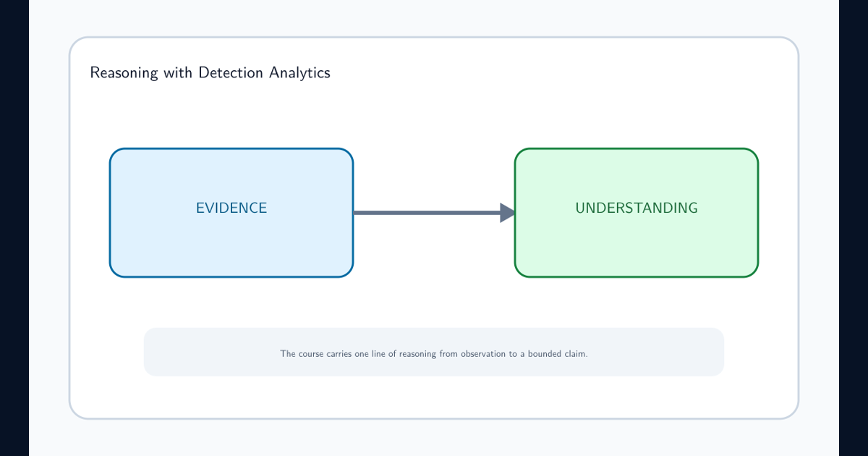Screen dimensions: 868x456
Task: Click the dark strip on the right edge
Action: [x=854, y=228]
